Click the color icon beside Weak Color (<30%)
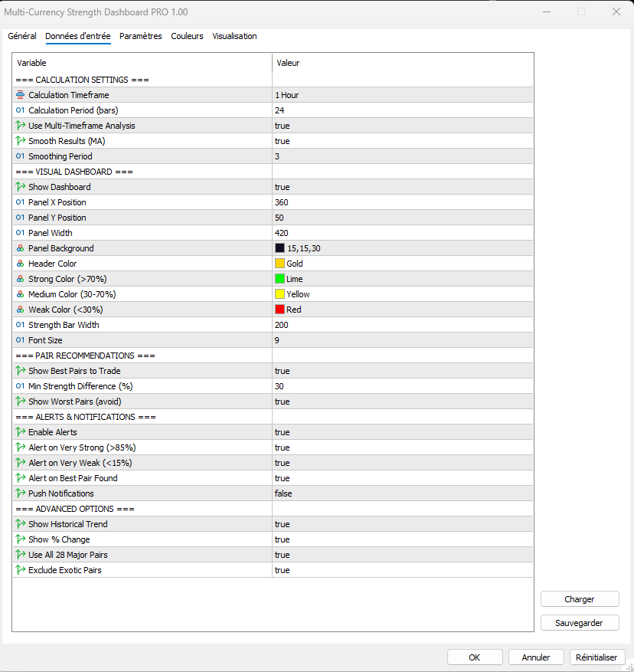 19,309
